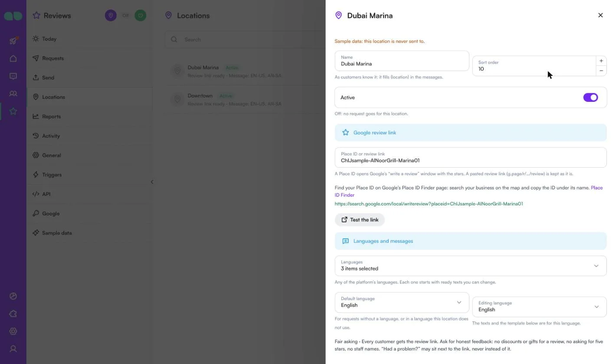Screen dimensions: 616x364
Task: Click the Name input field
Action: pos(402,61)
